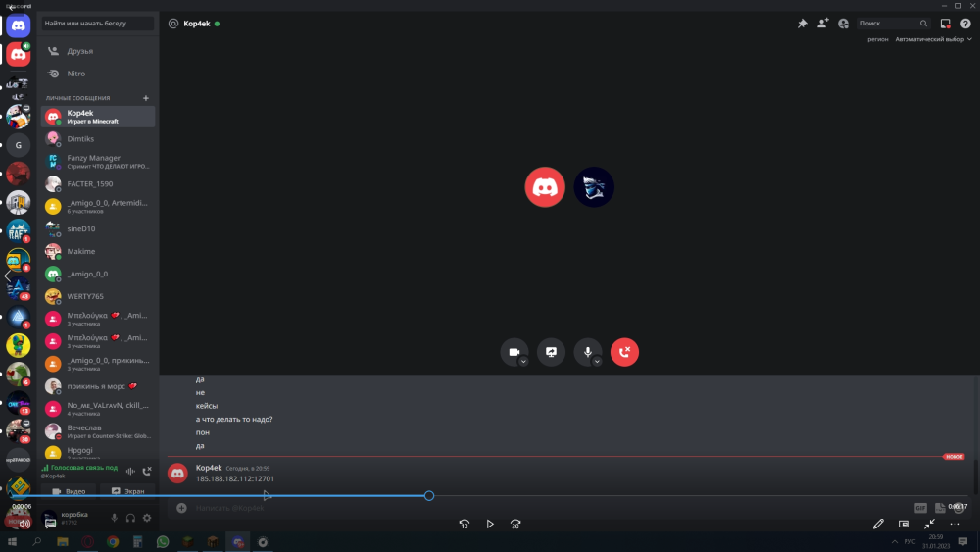Image resolution: width=980 pixels, height=552 pixels.
Task: Exit full screen in video player
Action: pyautogui.click(x=929, y=524)
